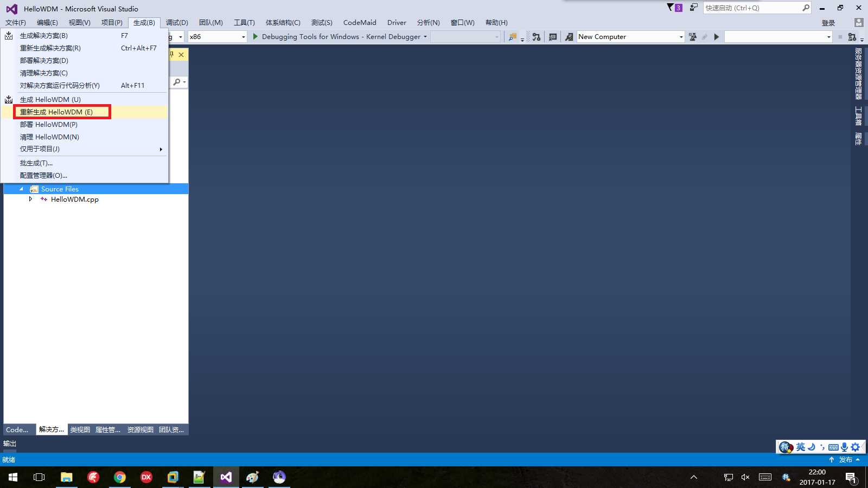Show hidden tray icons chevron

click(693, 477)
